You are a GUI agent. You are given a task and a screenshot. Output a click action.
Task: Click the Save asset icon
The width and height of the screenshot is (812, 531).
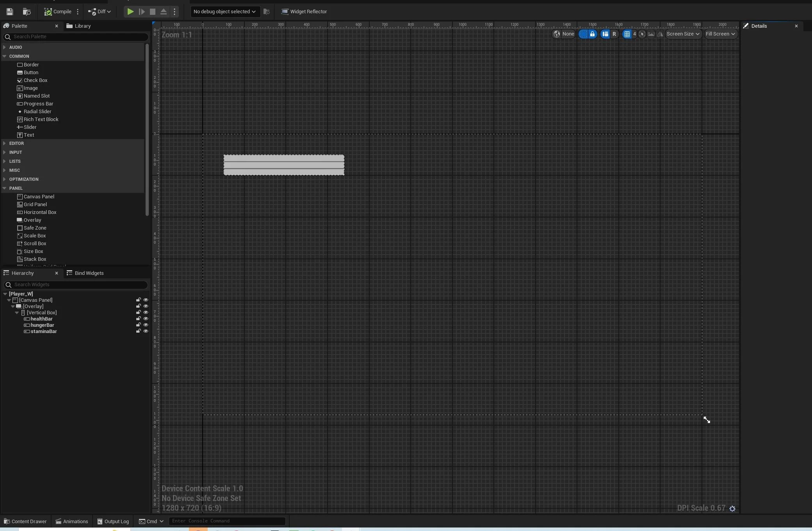tap(10, 12)
